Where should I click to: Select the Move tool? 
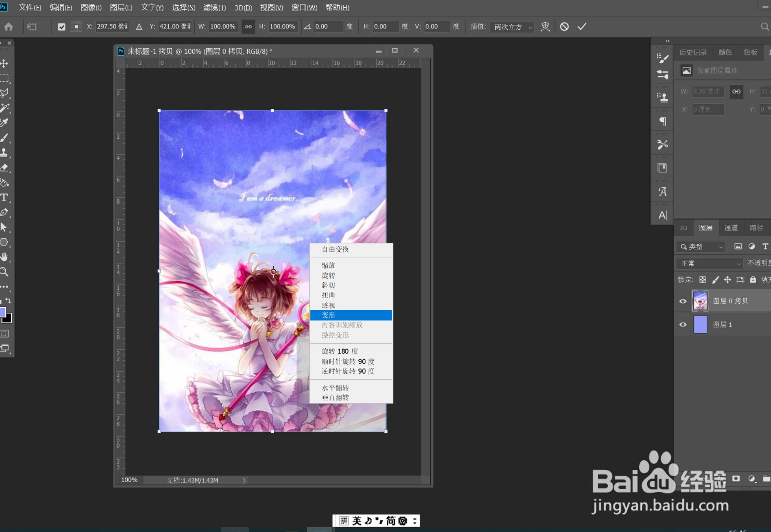pos(4,63)
